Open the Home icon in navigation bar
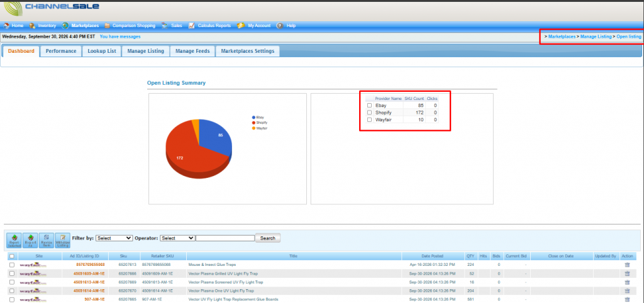 tap(6, 25)
